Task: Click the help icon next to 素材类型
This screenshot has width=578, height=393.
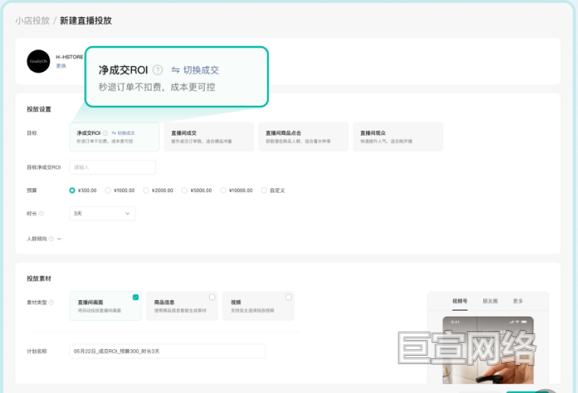Action: tap(51, 302)
